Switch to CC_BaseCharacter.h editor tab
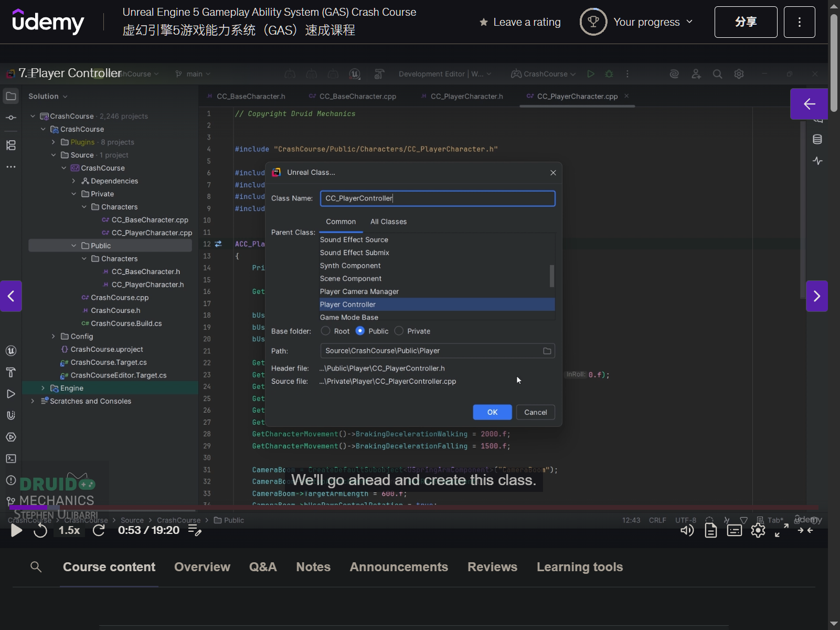 click(x=246, y=97)
